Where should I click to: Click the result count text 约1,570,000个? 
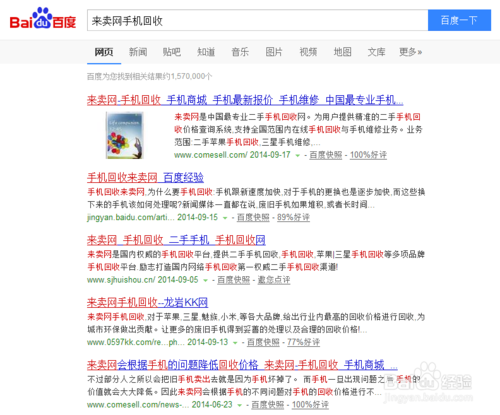[x=188, y=76]
